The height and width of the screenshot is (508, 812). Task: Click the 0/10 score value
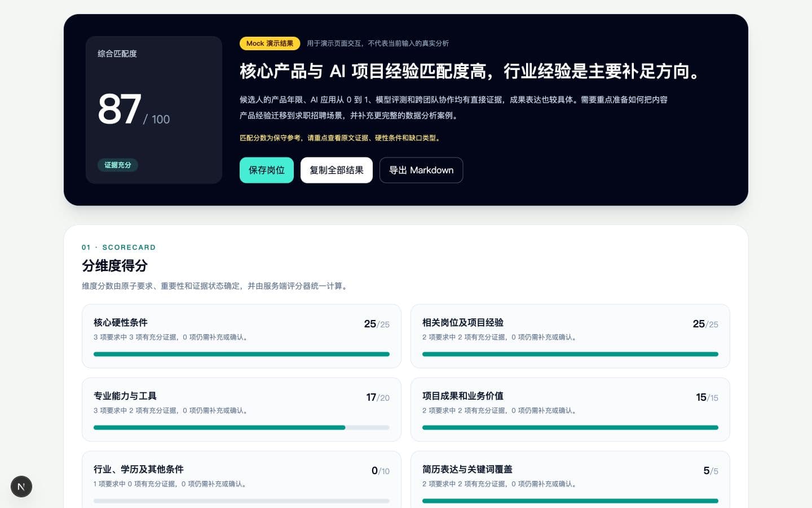(x=381, y=471)
